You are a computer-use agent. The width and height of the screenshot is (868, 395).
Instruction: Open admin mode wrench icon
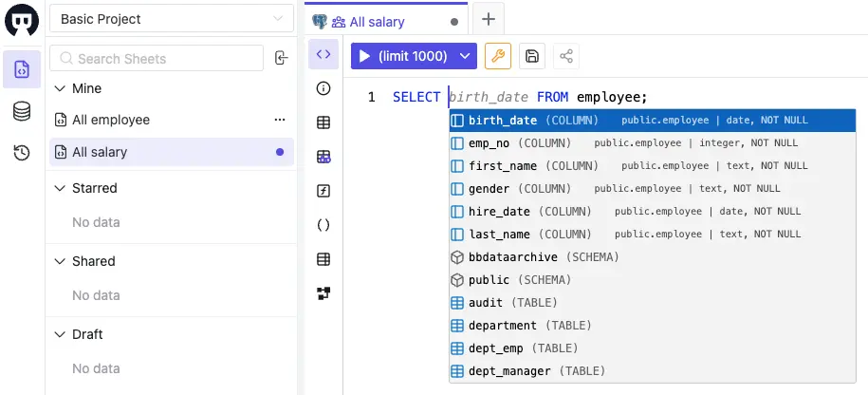pyautogui.click(x=498, y=56)
